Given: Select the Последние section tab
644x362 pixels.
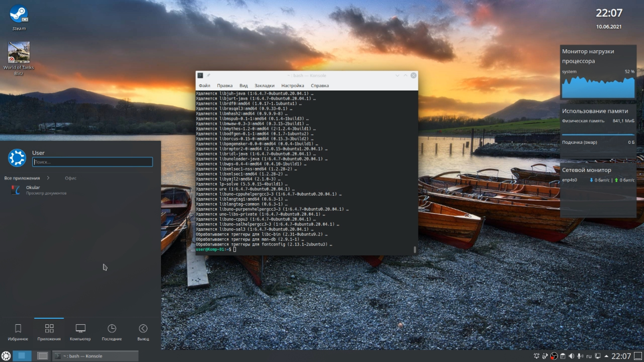Looking at the screenshot, I should click(112, 331).
